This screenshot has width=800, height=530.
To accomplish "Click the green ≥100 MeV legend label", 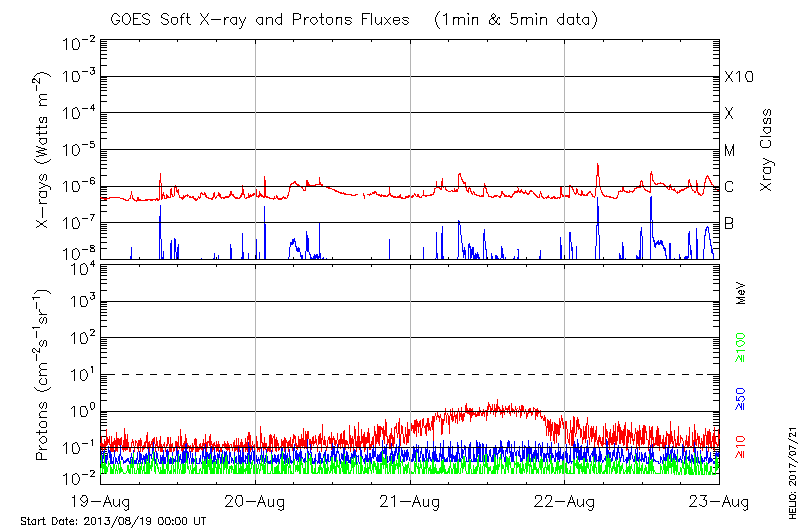I will [741, 350].
